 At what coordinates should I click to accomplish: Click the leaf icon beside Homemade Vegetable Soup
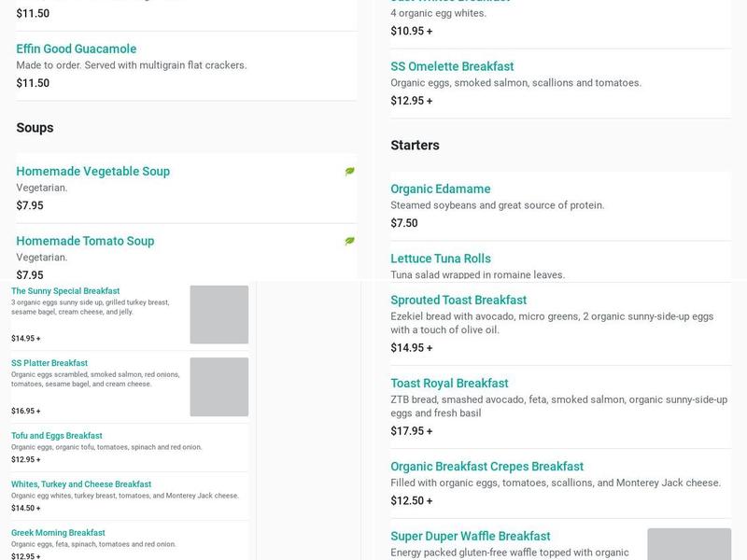[x=349, y=172]
